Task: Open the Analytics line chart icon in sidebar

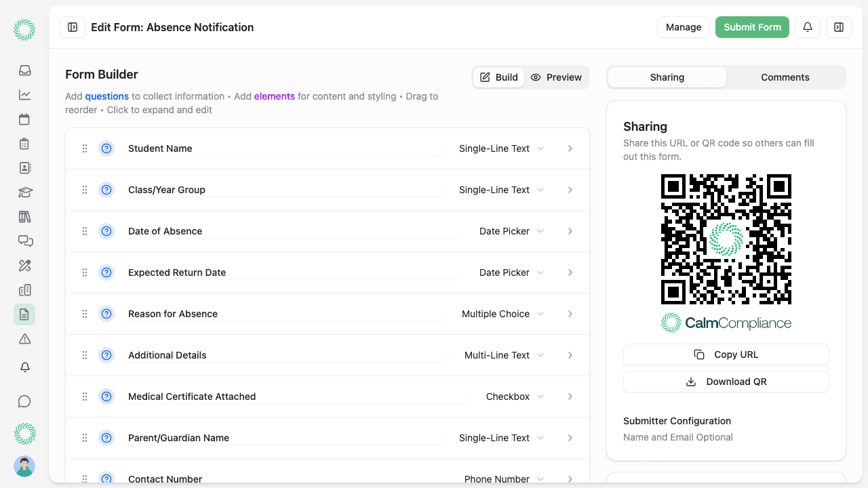Action: point(24,95)
